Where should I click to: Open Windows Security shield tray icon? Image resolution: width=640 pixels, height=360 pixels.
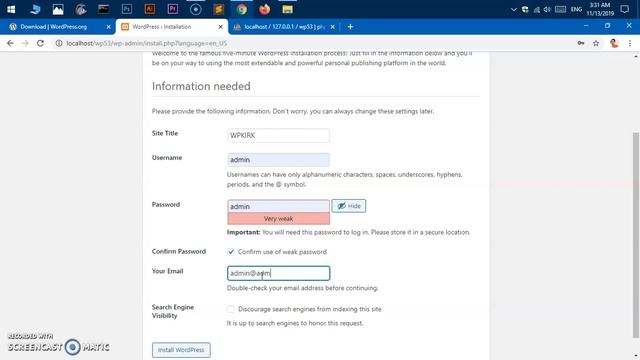(x=525, y=9)
